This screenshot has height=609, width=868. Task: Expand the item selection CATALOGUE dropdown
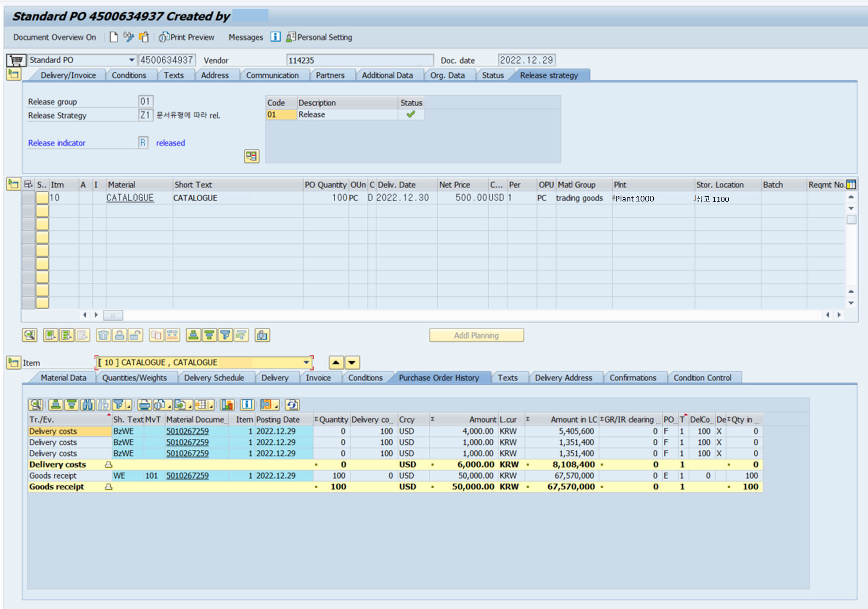[x=306, y=363]
